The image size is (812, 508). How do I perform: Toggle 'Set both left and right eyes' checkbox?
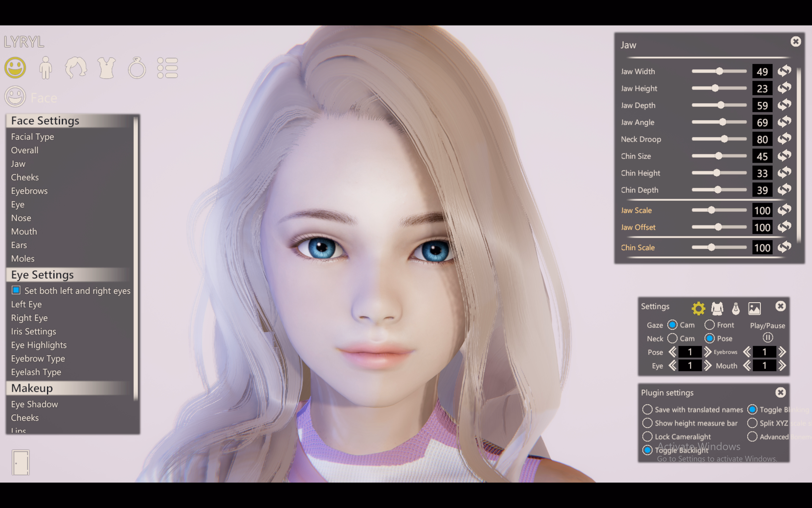(16, 290)
